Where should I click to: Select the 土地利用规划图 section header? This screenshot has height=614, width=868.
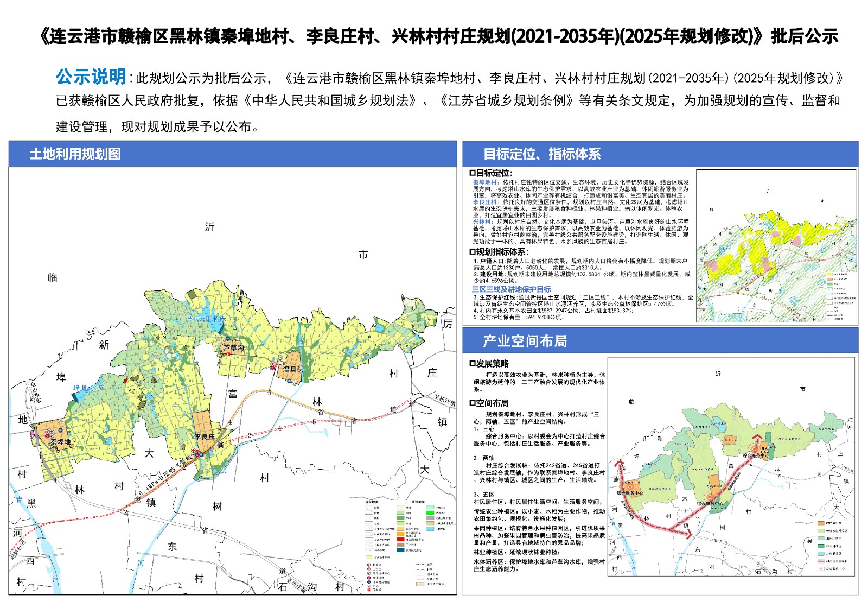pos(75,154)
